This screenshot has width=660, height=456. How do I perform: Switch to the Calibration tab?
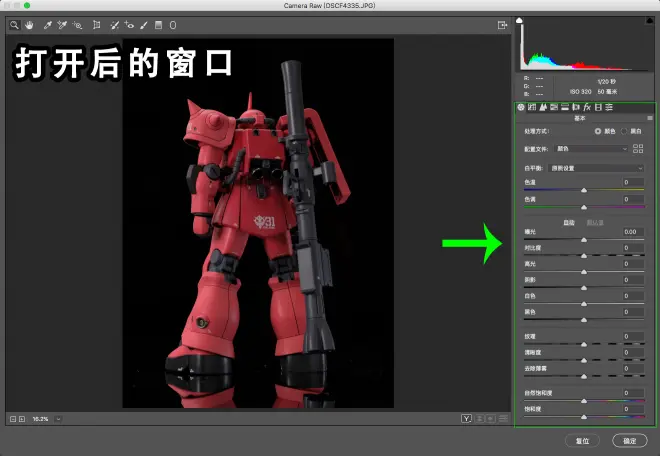point(598,107)
